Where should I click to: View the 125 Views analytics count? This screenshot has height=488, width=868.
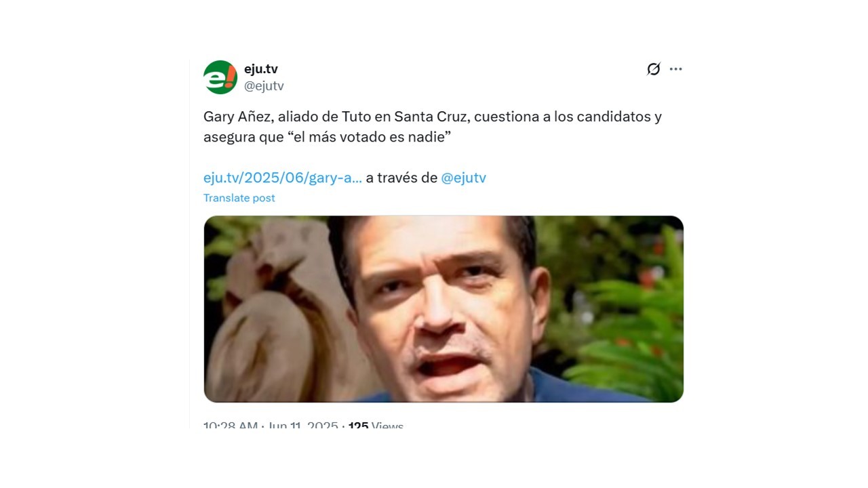pos(376,426)
